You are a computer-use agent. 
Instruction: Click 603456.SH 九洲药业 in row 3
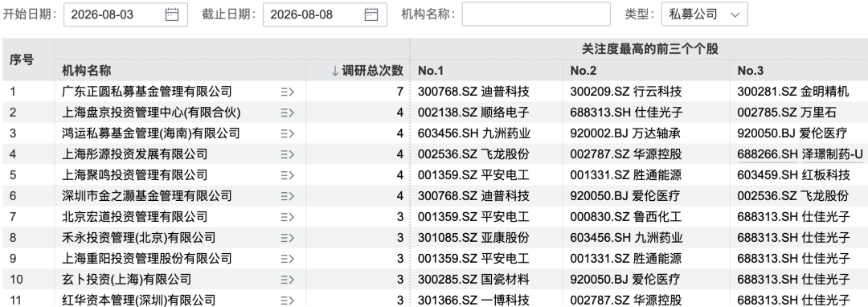474,133
